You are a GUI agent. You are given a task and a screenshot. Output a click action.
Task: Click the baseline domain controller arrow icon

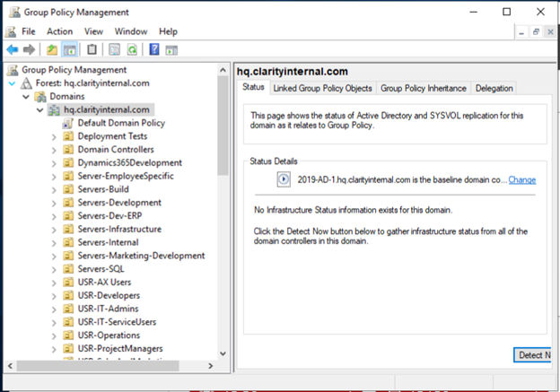pyautogui.click(x=284, y=179)
